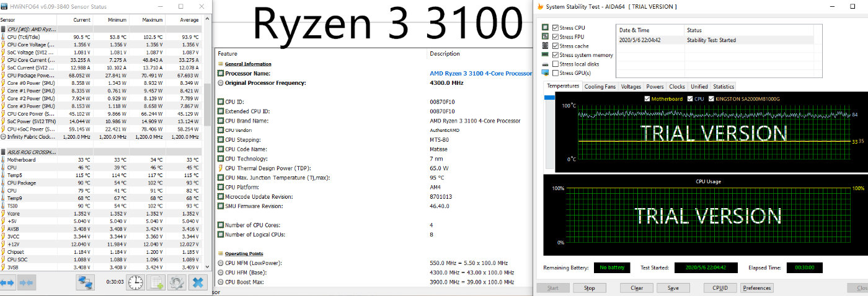Image resolution: width=868 pixels, height=296 pixels.
Task: Toggle the KINGSTON SA2000M81000G graph checkbox
Action: 710,99
